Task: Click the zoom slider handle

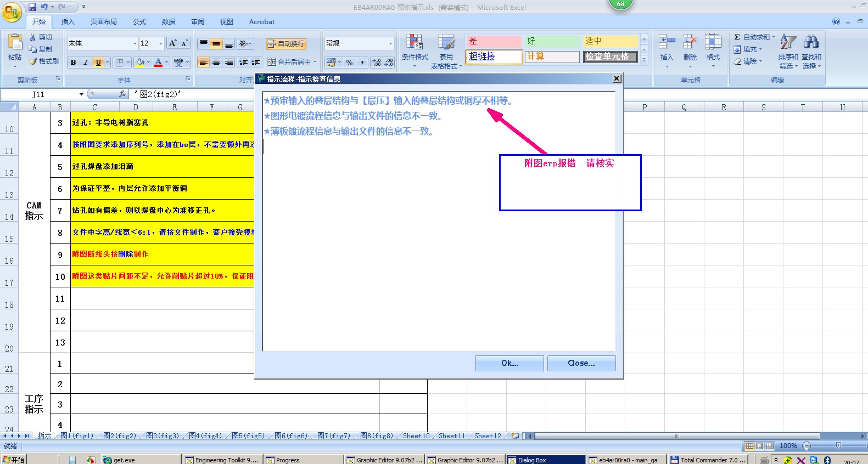Action: click(x=838, y=446)
